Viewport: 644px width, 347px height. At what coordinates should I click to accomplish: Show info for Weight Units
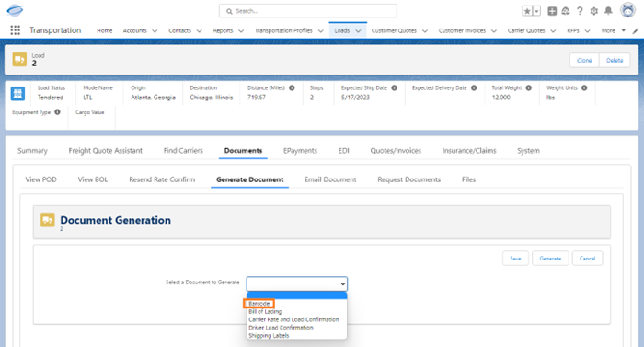point(584,88)
